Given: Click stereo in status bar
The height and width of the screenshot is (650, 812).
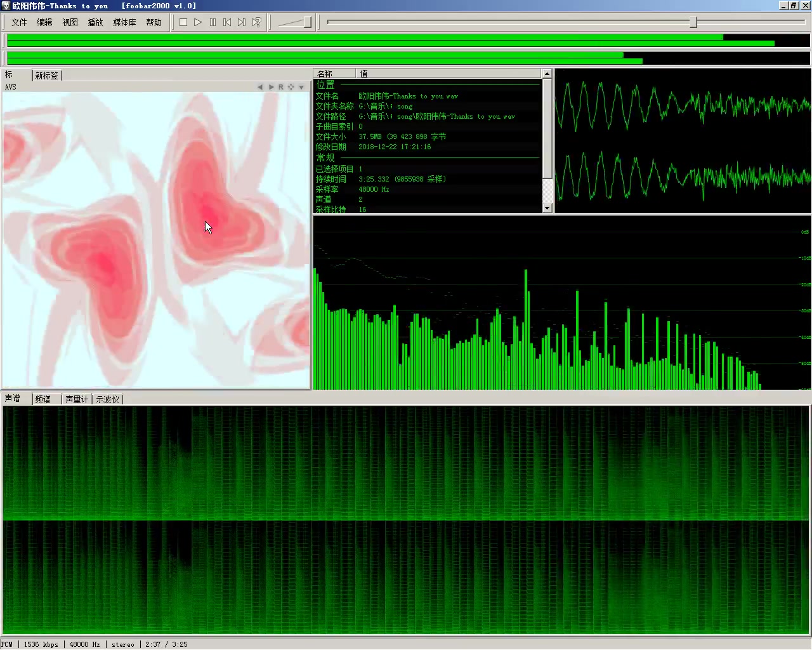Looking at the screenshot, I should (x=123, y=644).
